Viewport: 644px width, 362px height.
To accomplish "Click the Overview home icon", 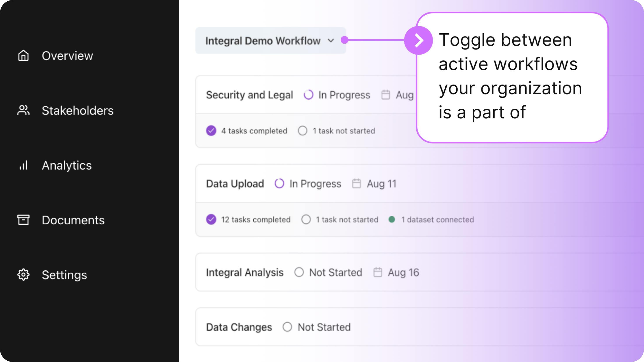I will [x=23, y=55].
